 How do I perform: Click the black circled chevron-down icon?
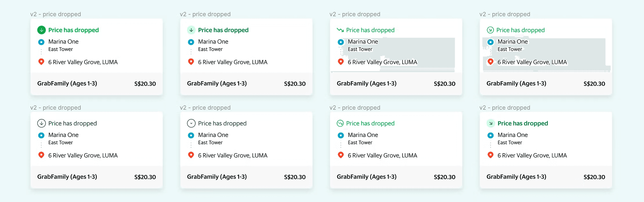pyautogui.click(x=191, y=123)
